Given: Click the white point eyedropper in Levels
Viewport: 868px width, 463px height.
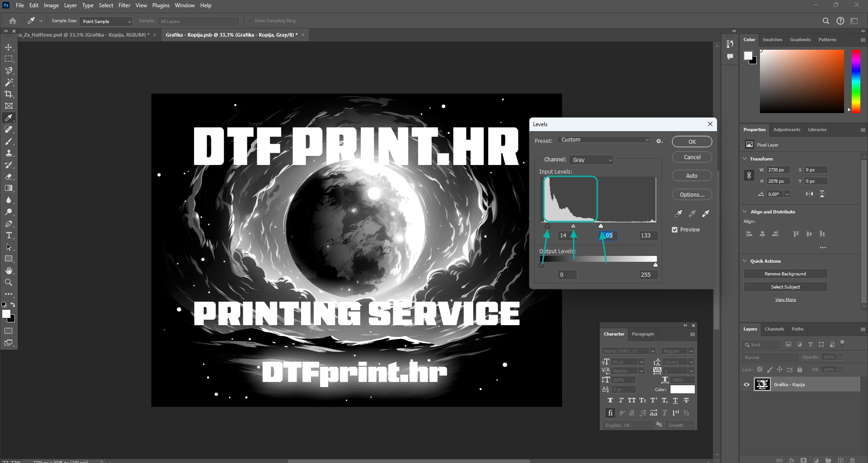Looking at the screenshot, I should click(706, 213).
